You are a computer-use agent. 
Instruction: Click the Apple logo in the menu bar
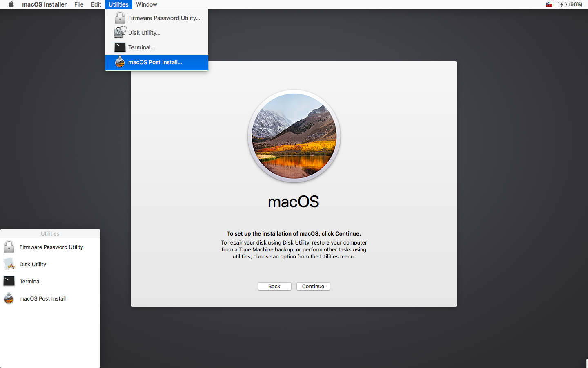click(x=11, y=4)
